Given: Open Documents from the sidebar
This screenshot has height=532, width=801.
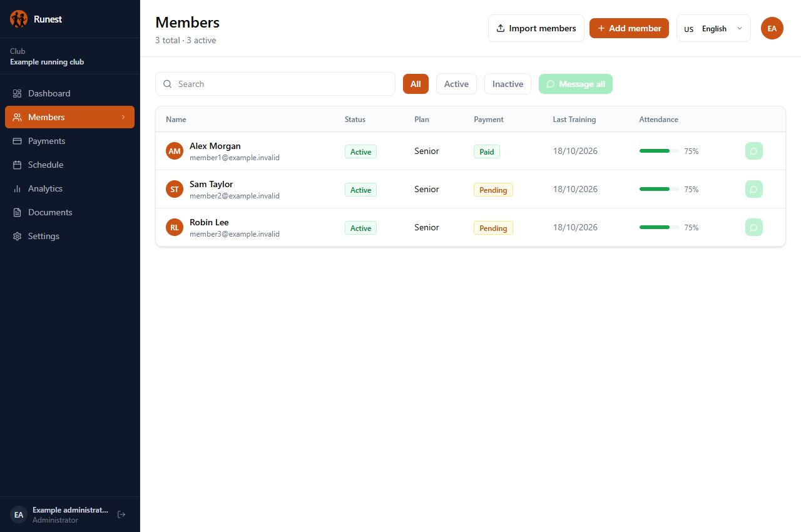Looking at the screenshot, I should 69,212.
